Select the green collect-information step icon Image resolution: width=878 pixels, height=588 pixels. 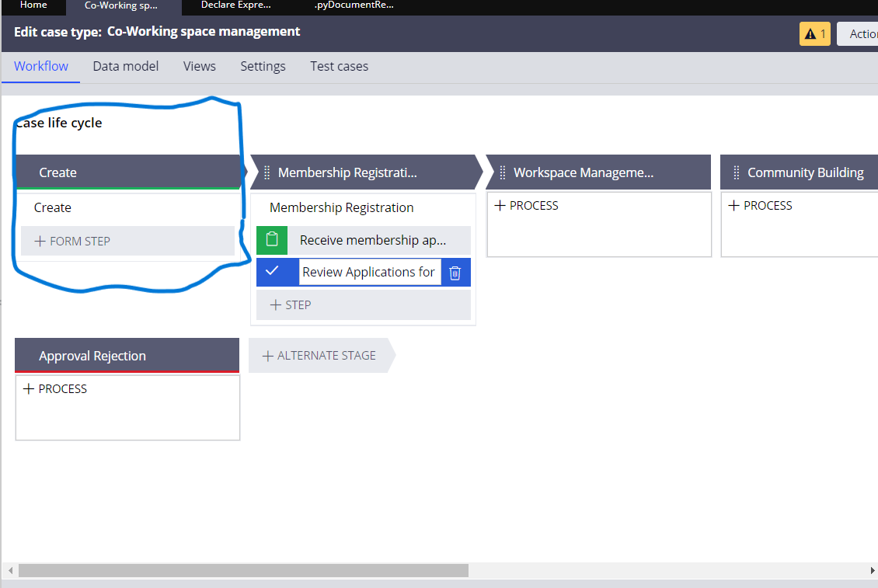pos(271,240)
